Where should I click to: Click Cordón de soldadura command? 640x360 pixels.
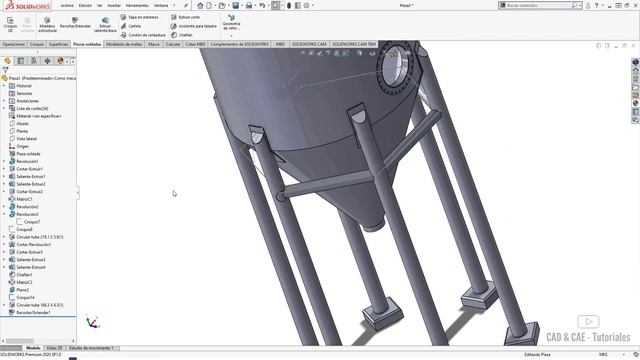143,35
